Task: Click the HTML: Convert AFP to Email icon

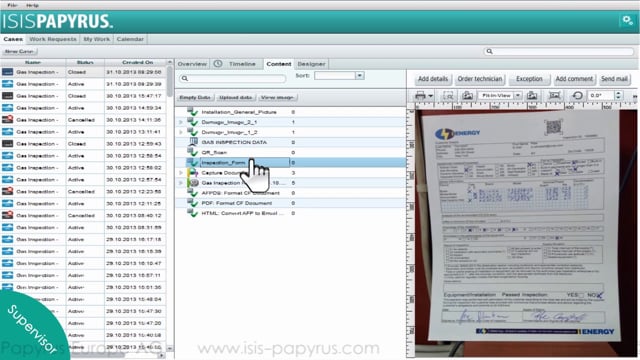Action: click(x=193, y=213)
